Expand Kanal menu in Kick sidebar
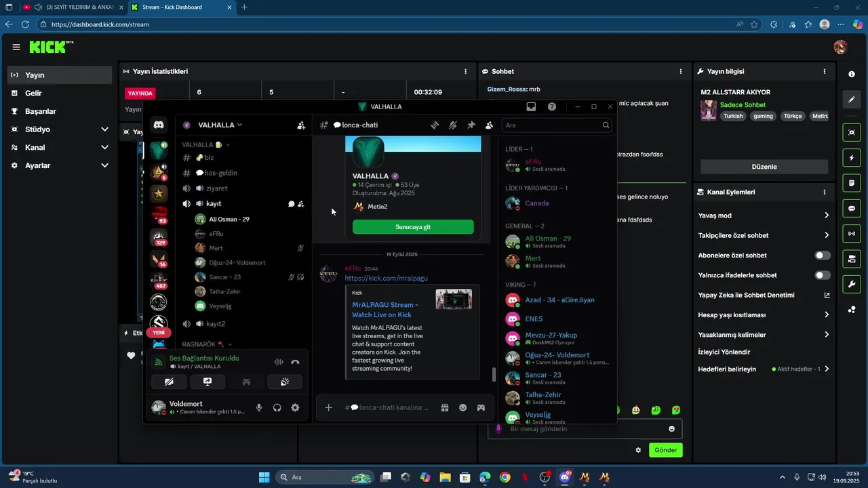 pyautogui.click(x=104, y=147)
